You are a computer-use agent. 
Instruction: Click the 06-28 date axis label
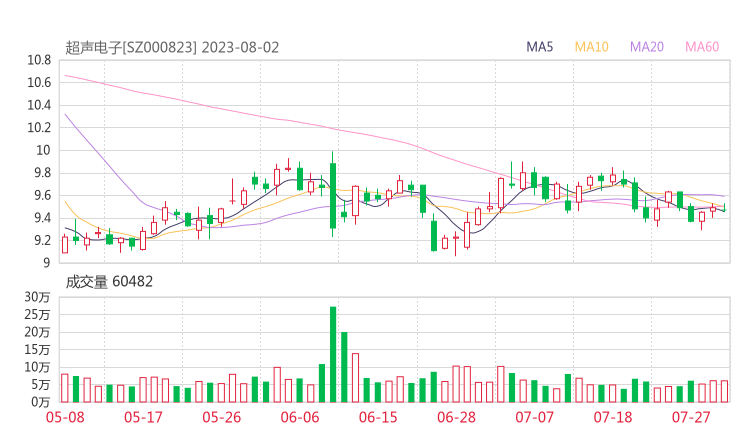click(x=456, y=417)
